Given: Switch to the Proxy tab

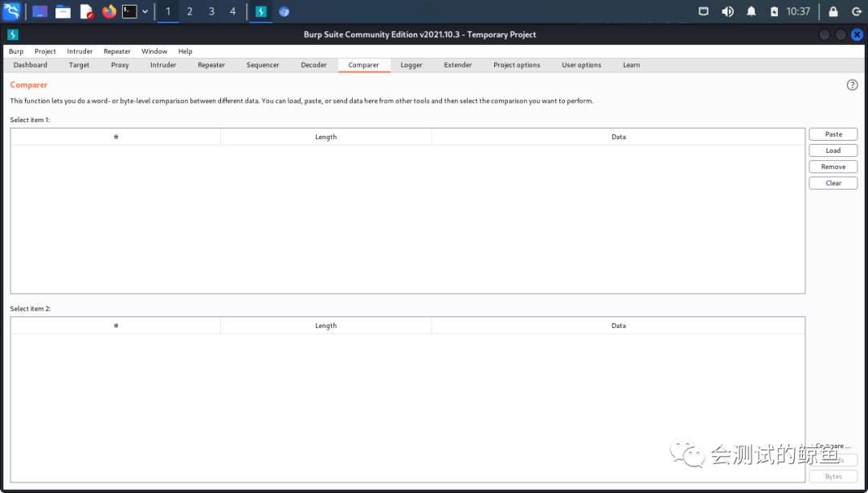Looking at the screenshot, I should (x=120, y=65).
